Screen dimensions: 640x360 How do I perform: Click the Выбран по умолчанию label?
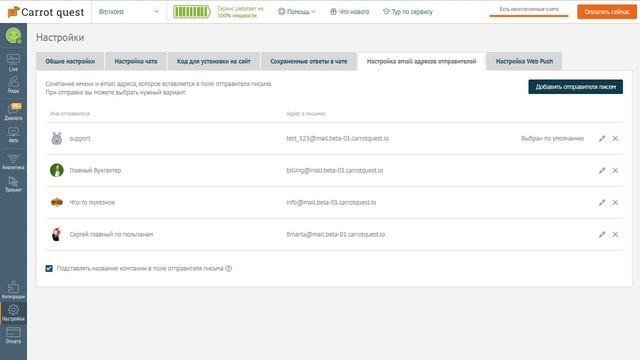point(552,138)
